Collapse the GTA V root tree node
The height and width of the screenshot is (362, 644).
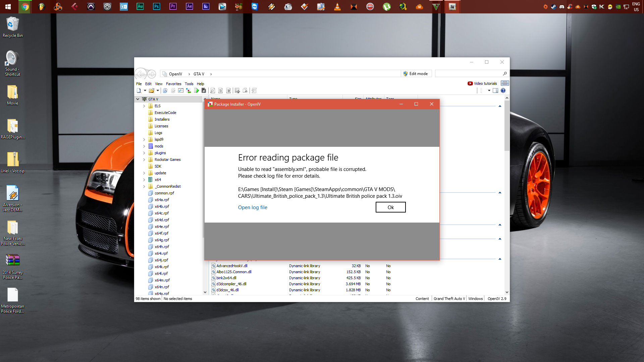(138, 99)
